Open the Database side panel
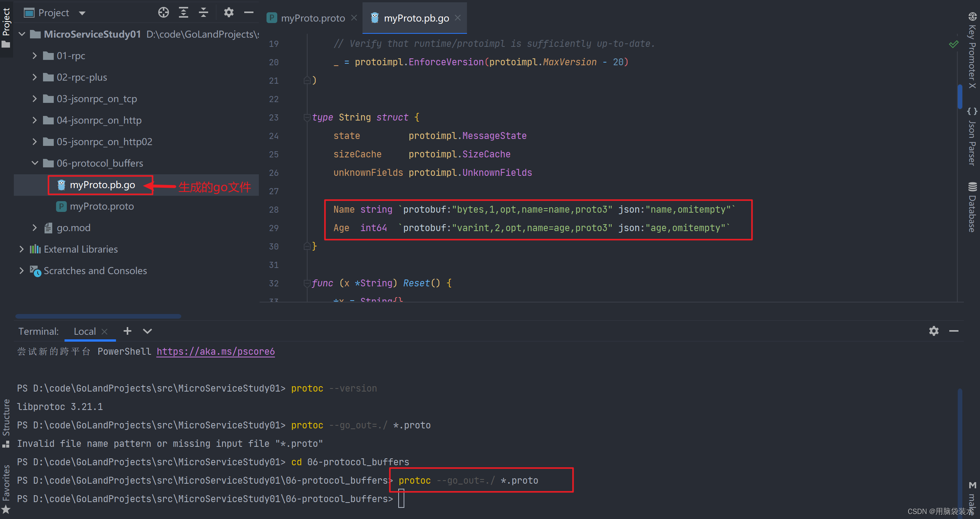Image resolution: width=980 pixels, height=519 pixels. click(x=972, y=207)
